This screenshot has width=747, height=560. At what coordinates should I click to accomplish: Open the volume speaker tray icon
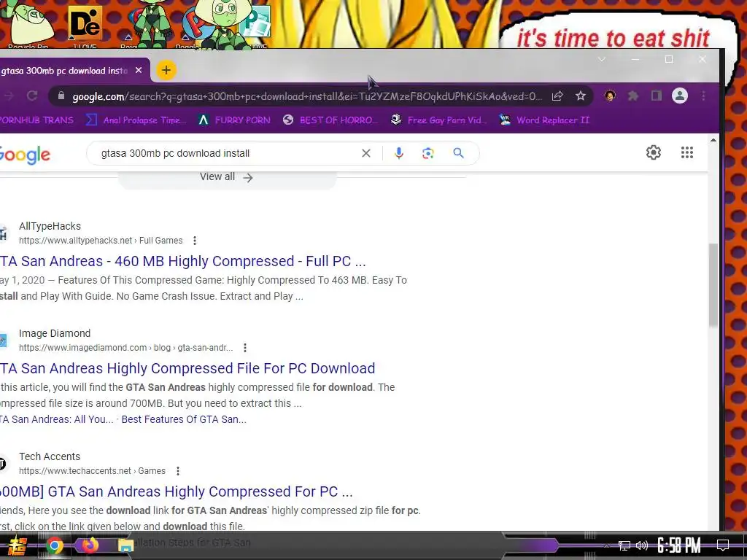642,545
